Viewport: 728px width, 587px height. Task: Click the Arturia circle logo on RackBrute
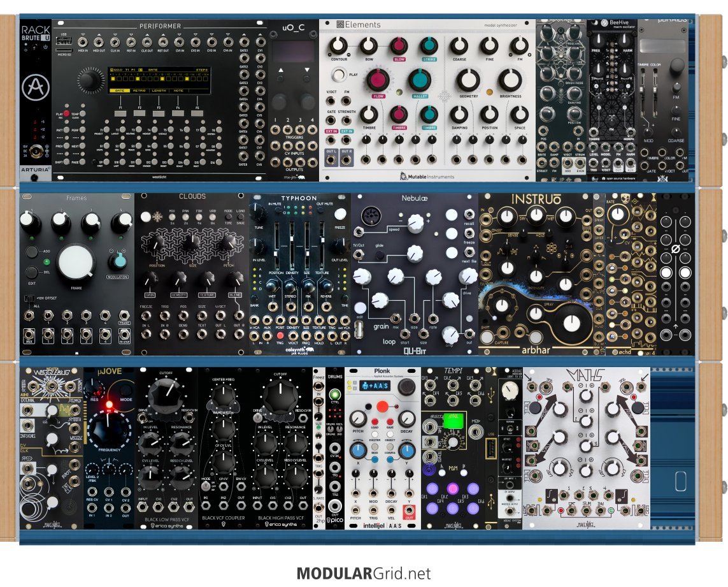click(x=36, y=87)
